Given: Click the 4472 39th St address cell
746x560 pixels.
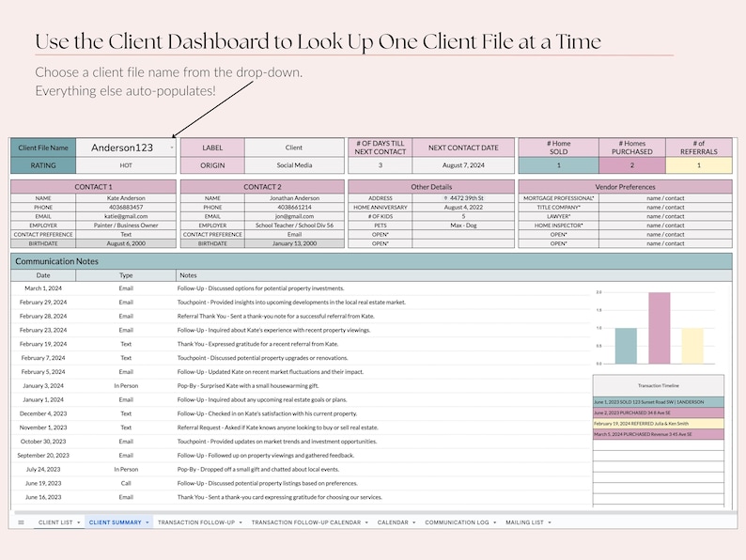Looking at the screenshot, I should 463,198.
